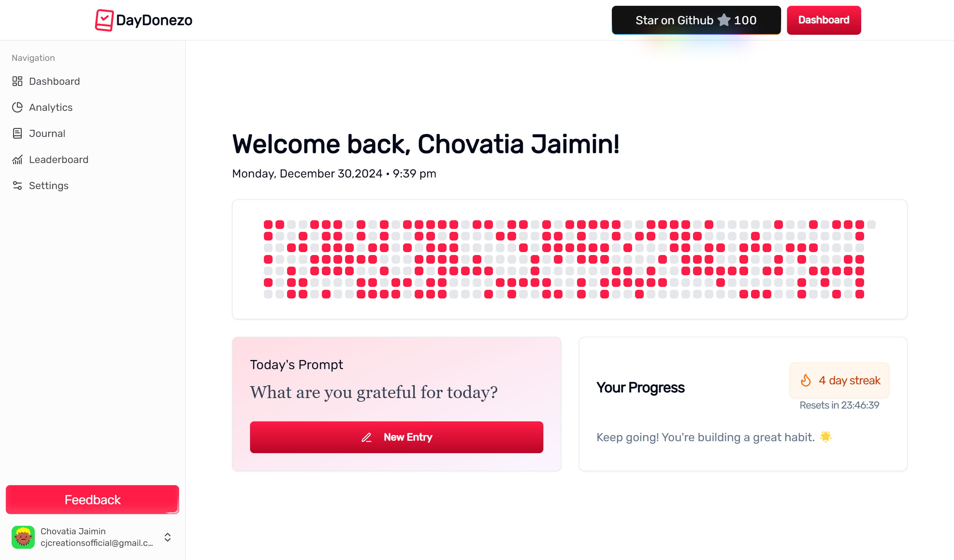Open the Analytics page from sidebar
This screenshot has height=560, width=954.
[x=51, y=108]
